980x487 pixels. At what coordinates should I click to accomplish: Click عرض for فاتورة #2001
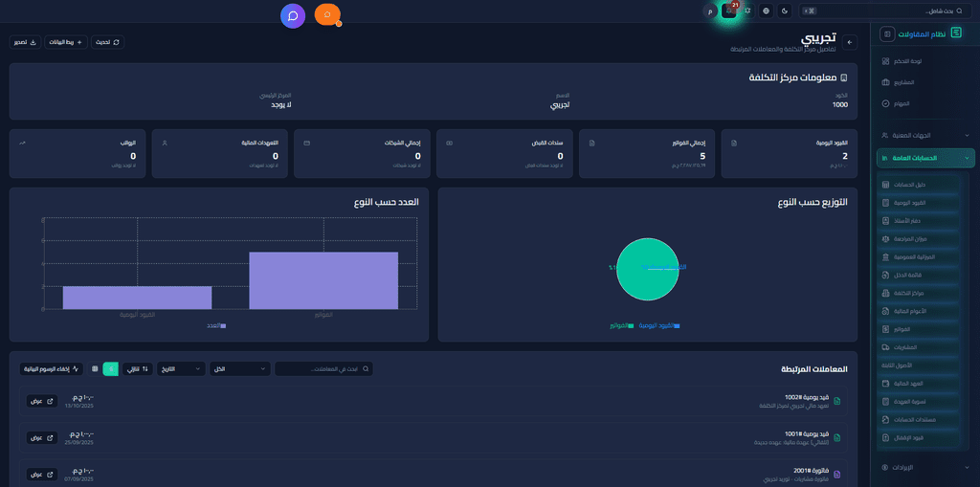[42, 475]
